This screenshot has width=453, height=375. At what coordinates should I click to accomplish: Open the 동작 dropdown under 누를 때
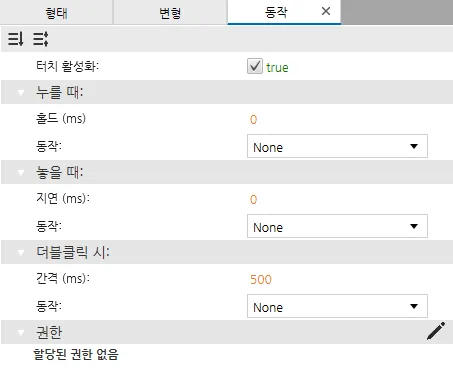(x=337, y=146)
